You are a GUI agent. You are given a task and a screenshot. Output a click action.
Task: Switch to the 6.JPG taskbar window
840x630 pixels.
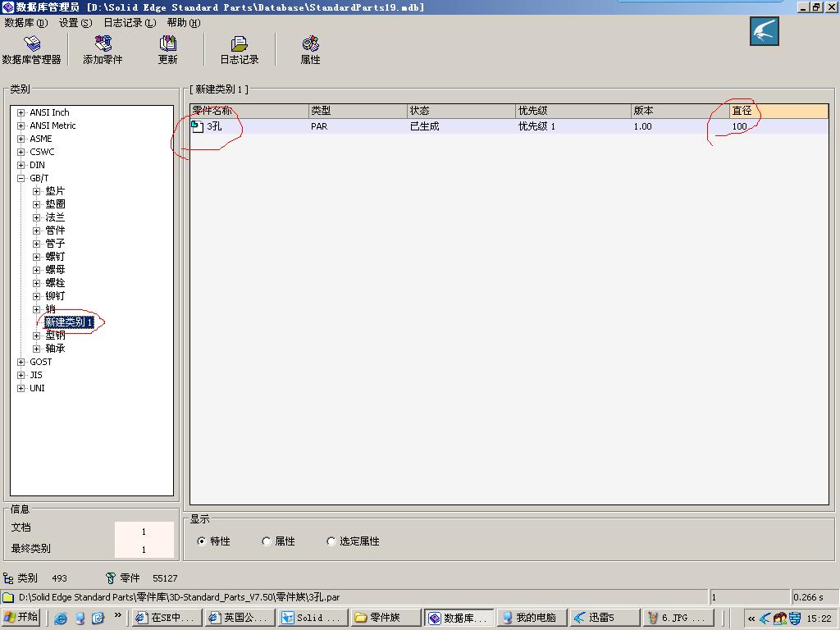point(678,618)
